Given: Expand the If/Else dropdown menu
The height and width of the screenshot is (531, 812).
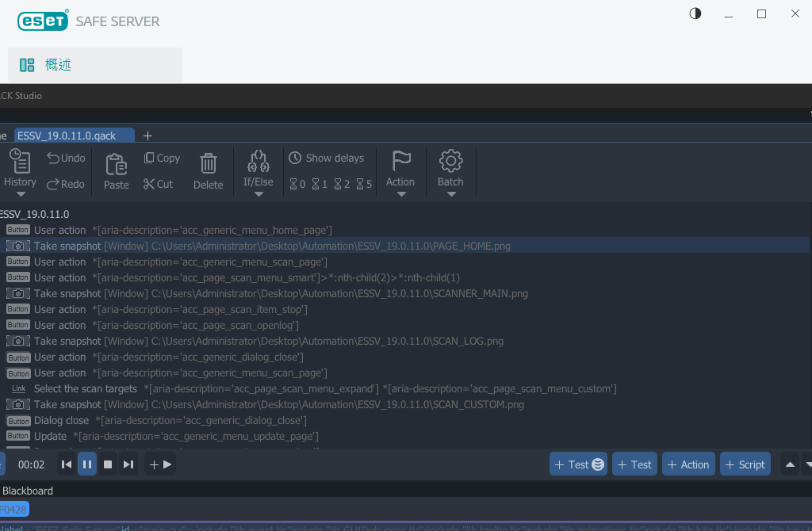Looking at the screenshot, I should click(258, 172).
